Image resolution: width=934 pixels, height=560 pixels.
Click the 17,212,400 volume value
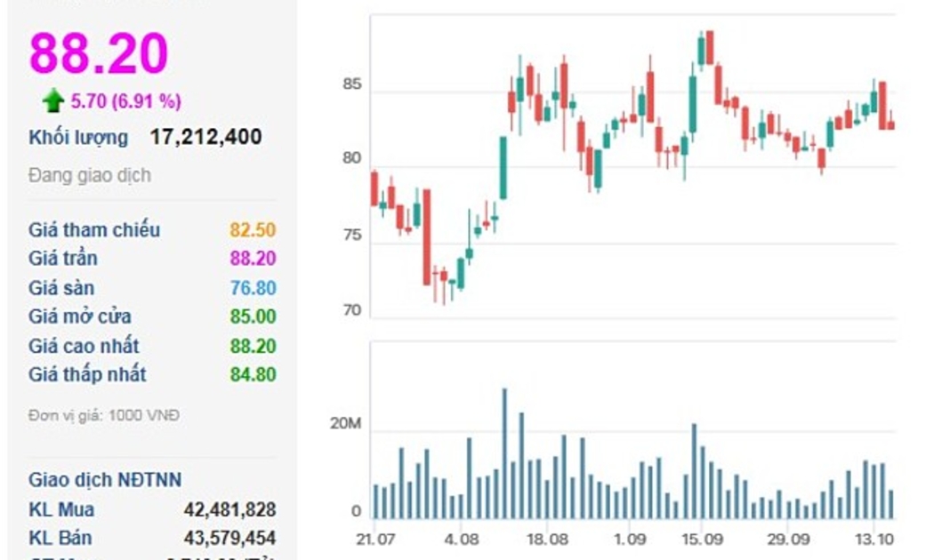[205, 137]
